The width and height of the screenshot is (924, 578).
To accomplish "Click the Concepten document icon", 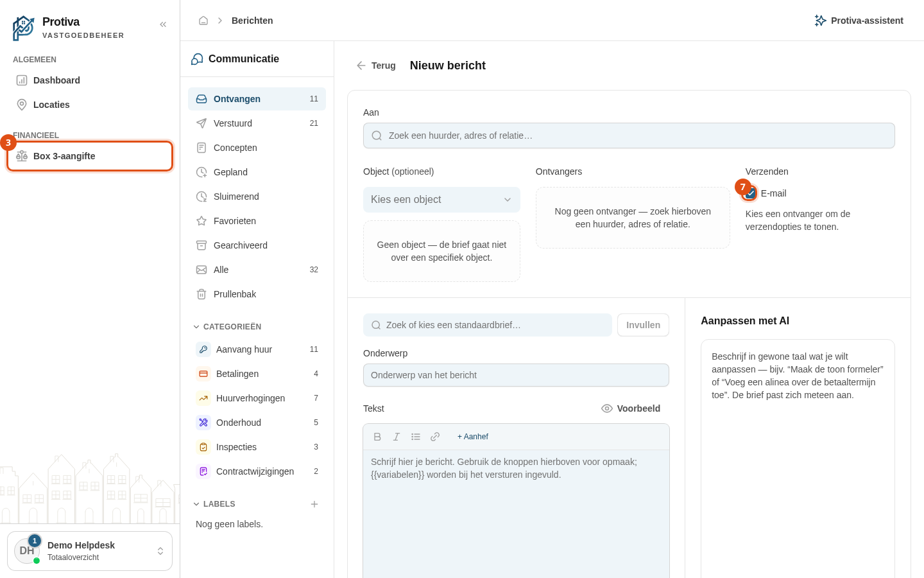I will click(201, 148).
